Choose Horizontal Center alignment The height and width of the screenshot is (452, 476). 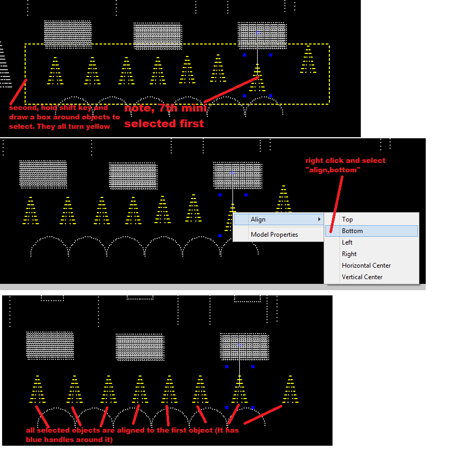tap(371, 266)
